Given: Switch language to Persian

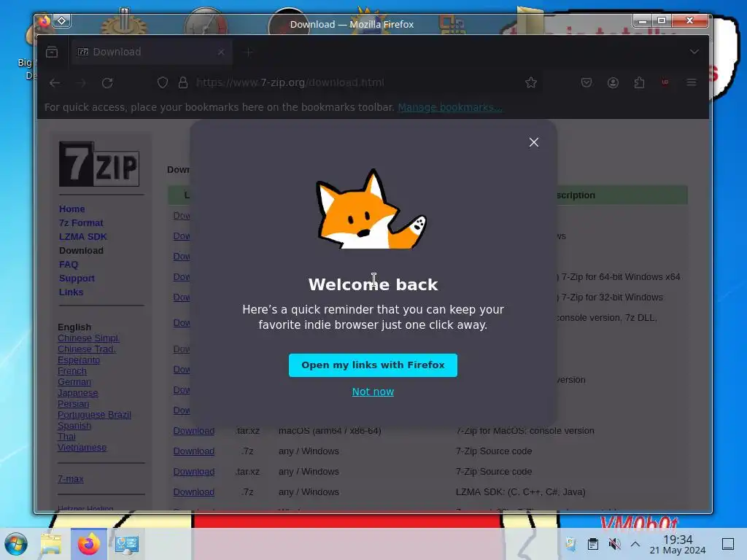Looking at the screenshot, I should pos(74,404).
